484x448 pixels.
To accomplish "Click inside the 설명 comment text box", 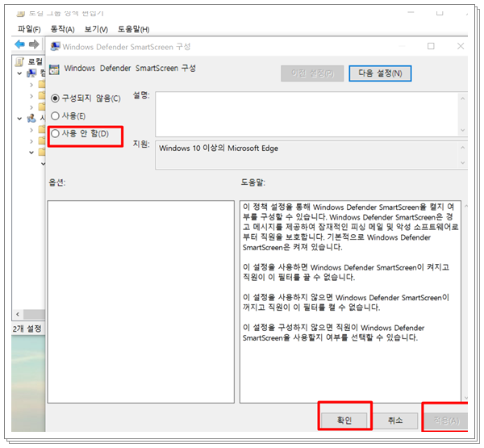I will [x=307, y=114].
